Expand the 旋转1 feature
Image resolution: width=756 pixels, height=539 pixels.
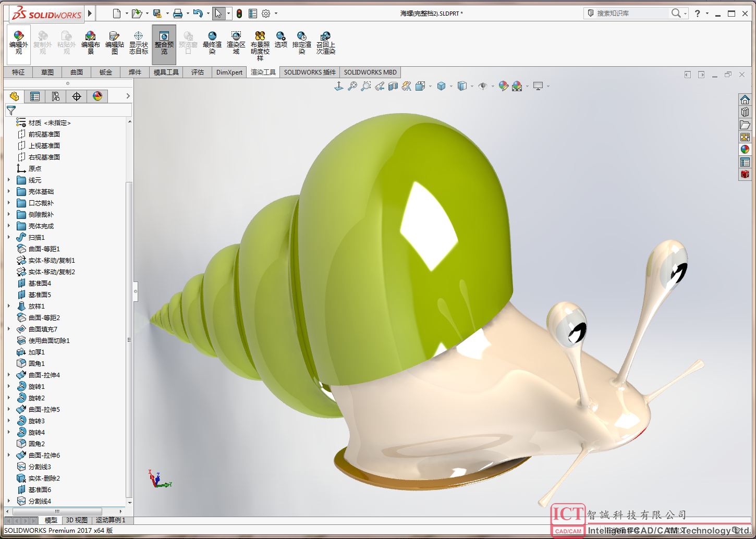tap(8, 386)
